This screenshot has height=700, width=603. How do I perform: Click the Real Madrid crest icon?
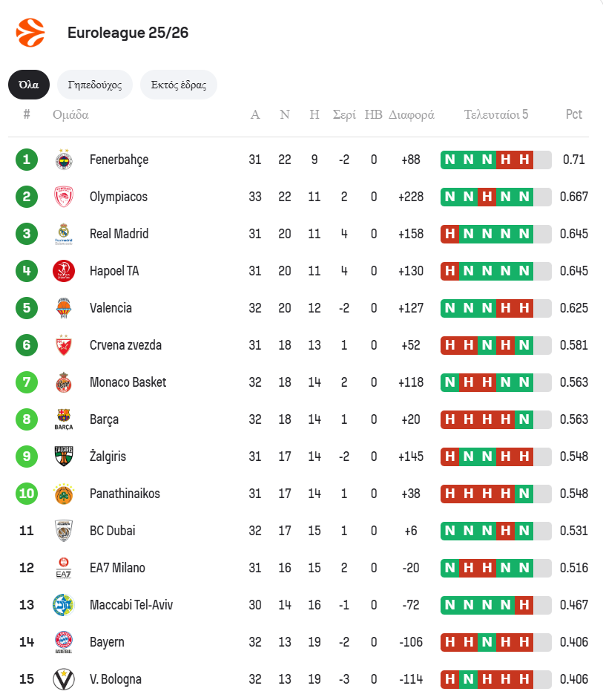(64, 234)
